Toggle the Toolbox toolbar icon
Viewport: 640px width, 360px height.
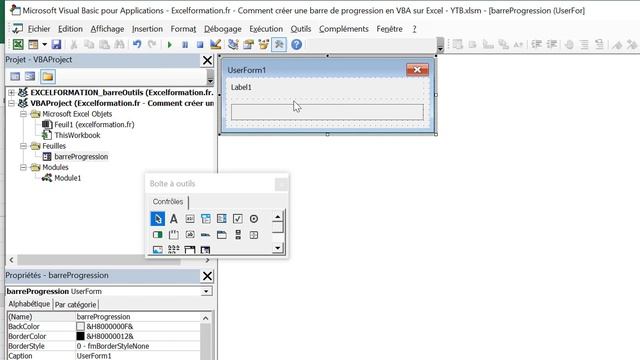tap(279, 44)
